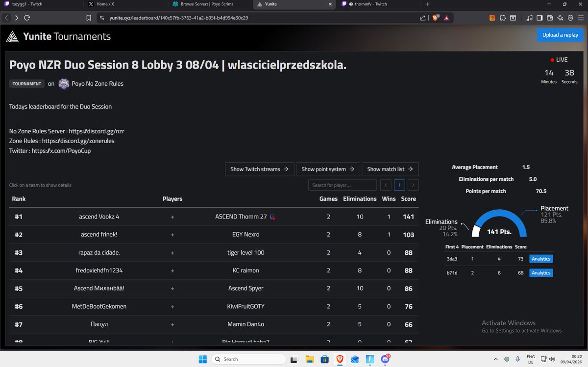588x367 pixels.
Task: Click the Show Twitch streams button
Action: [259, 169]
